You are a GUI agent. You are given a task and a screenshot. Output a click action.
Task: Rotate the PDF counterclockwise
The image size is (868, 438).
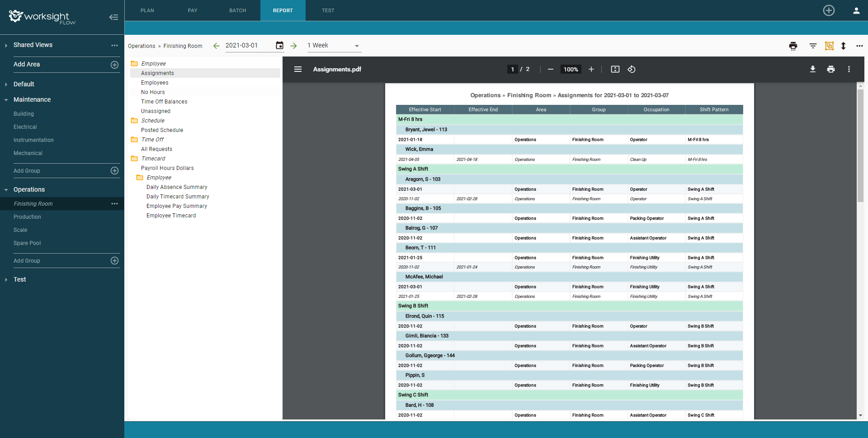tap(632, 69)
